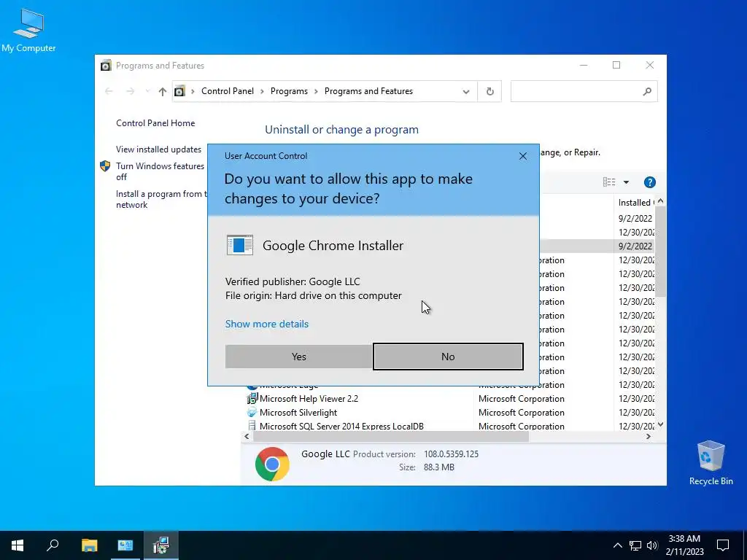Open the clock showing 3:38 AM

tap(684, 545)
